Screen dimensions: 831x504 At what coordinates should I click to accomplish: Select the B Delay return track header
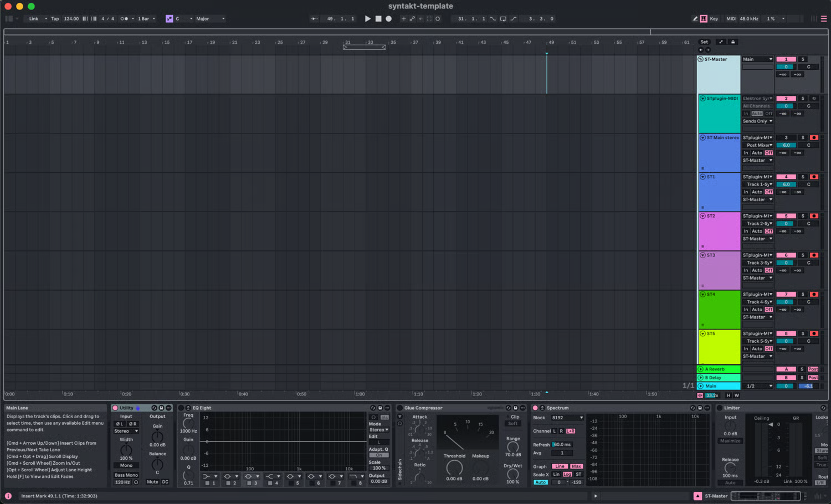(x=719, y=378)
